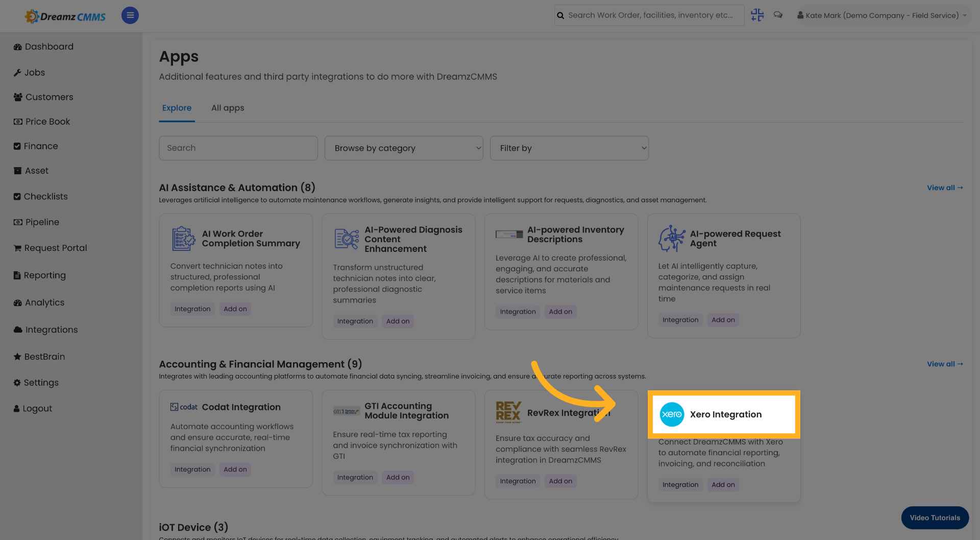Viewport: 980px width, 540px height.
Task: View all Accounting & Financial Management apps
Action: 944,364
